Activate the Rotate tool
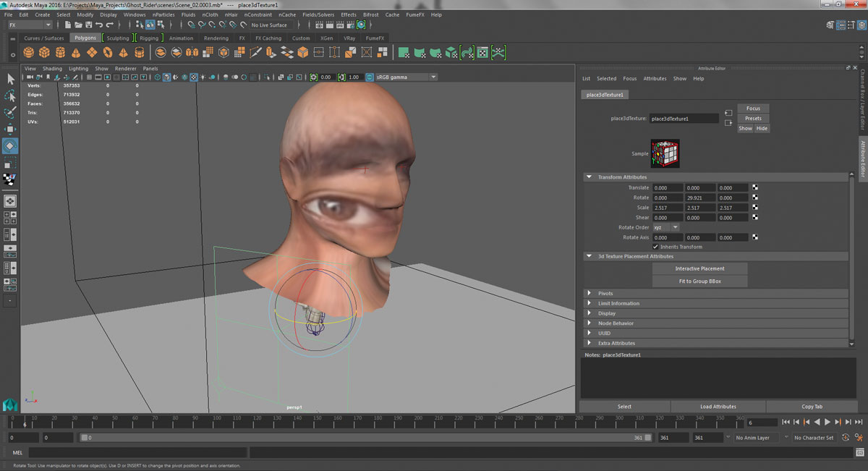Screen dimensions: 868x471 click(10, 146)
